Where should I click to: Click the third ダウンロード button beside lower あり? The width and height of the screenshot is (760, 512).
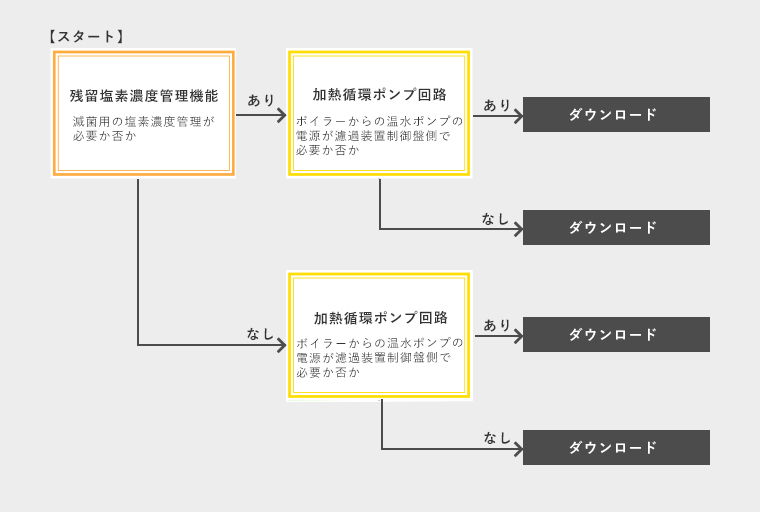[616, 335]
